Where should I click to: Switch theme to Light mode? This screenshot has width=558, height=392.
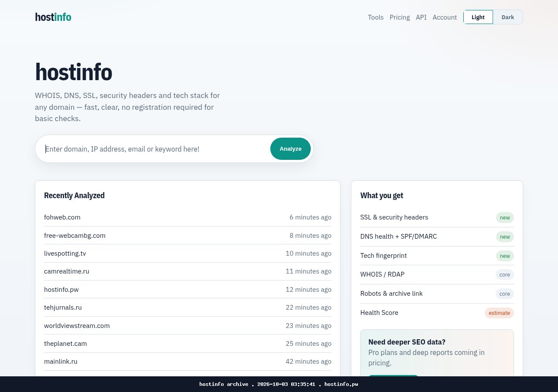(x=478, y=17)
